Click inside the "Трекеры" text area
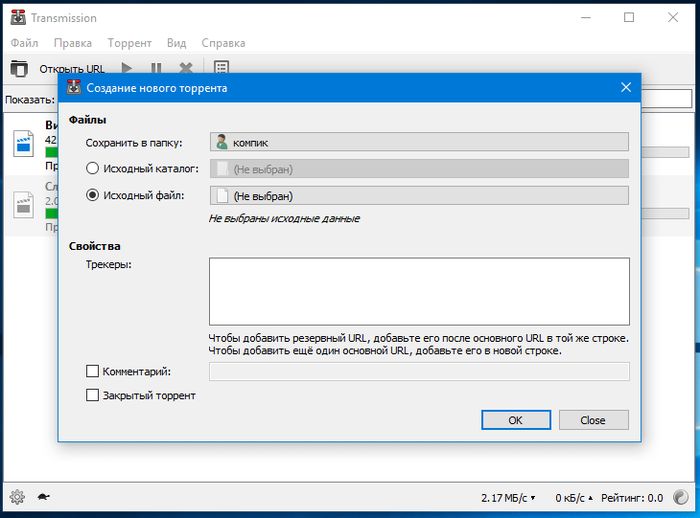 [x=419, y=291]
